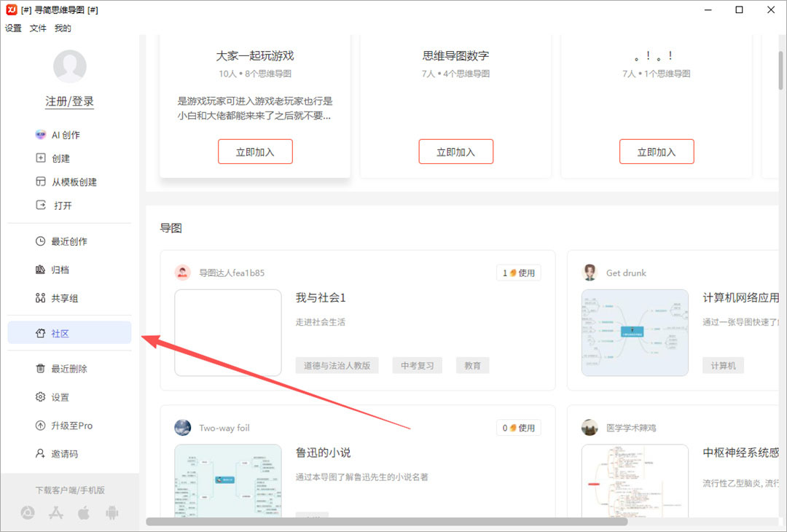The height and width of the screenshot is (532, 787).
Task: Click the 思维导图数字 group title
Action: [x=455, y=55]
